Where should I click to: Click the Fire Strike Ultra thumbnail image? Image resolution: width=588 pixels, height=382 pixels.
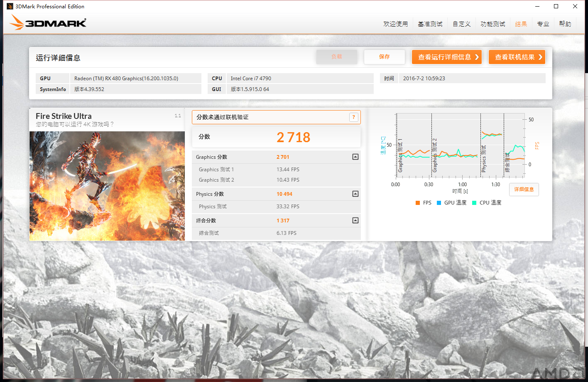coord(107,186)
